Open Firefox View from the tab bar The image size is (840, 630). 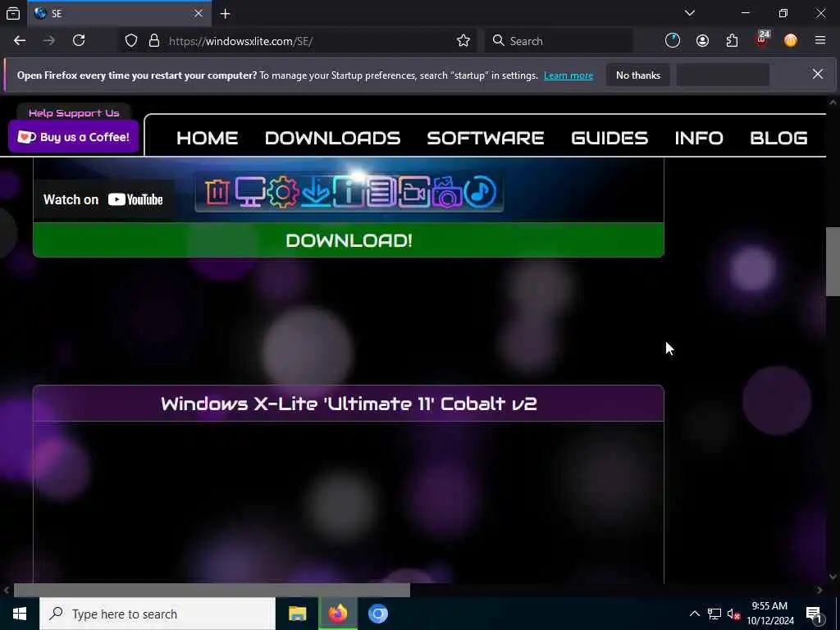tap(13, 13)
